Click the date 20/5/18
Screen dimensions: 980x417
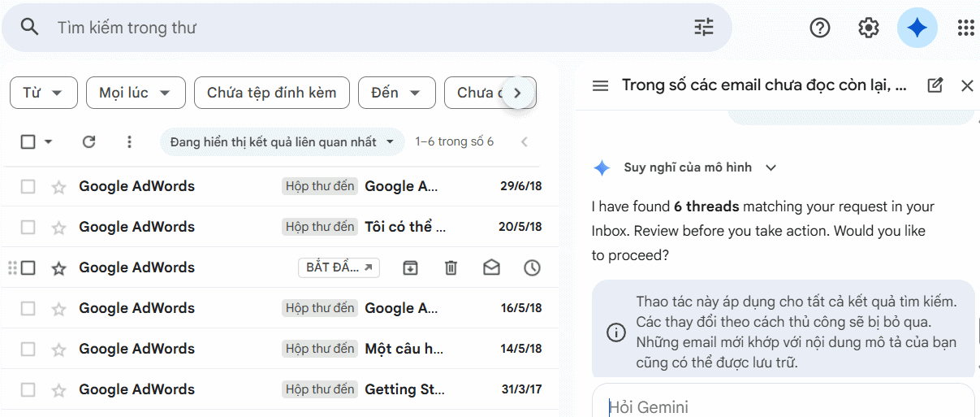(520, 227)
